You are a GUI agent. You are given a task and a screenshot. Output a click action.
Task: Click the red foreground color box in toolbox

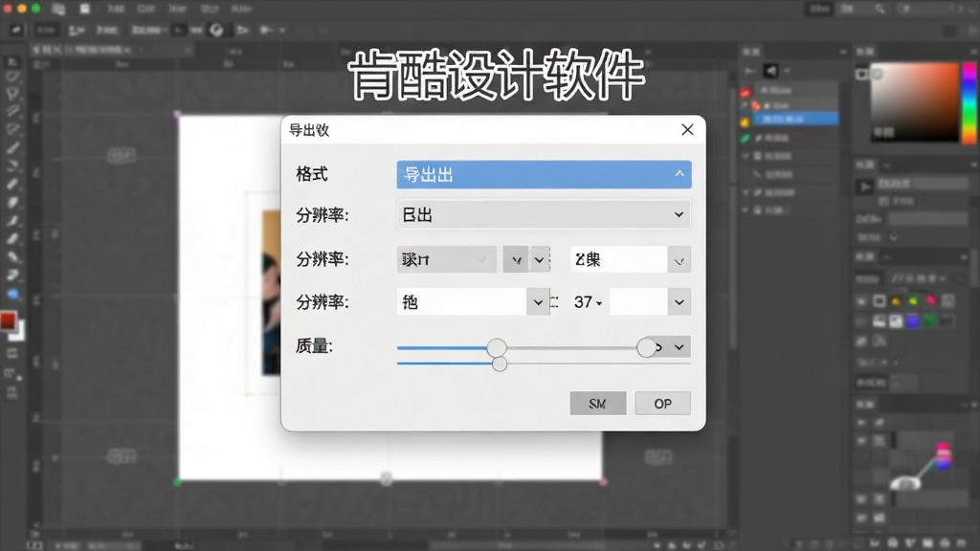pos(8,320)
